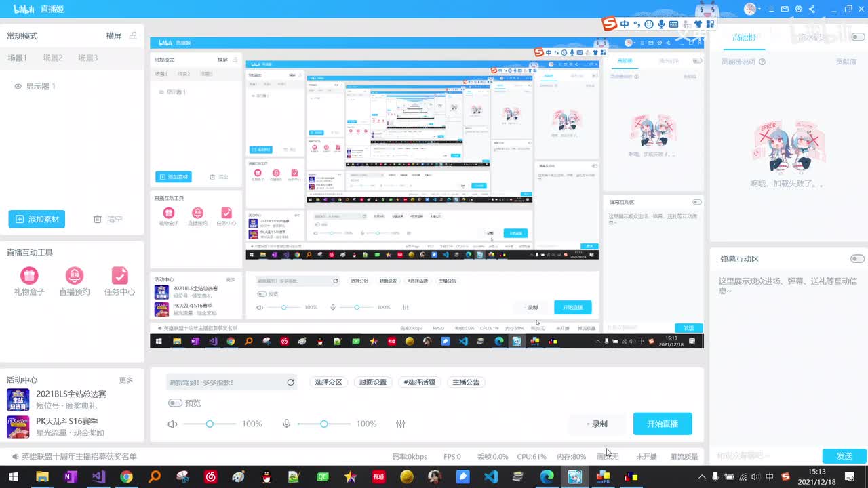
Task: Switch to the 场景2 scene tab
Action: (53, 58)
